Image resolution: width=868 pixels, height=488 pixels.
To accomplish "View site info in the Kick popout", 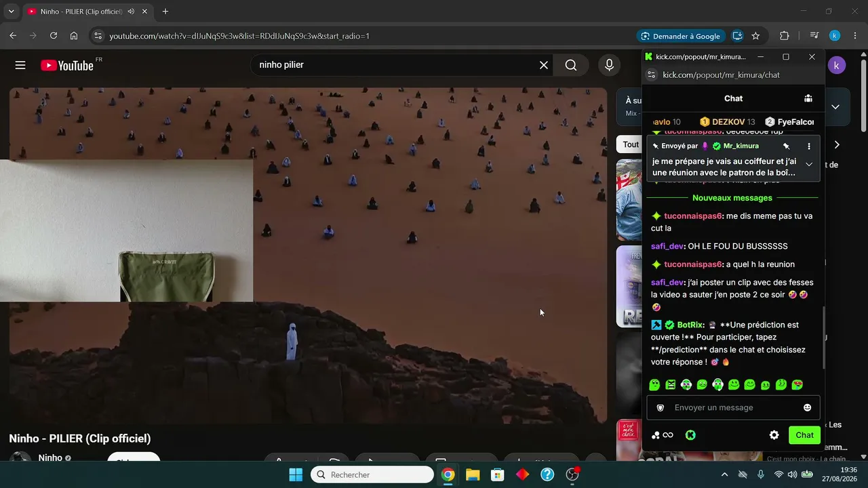I will 651,75.
